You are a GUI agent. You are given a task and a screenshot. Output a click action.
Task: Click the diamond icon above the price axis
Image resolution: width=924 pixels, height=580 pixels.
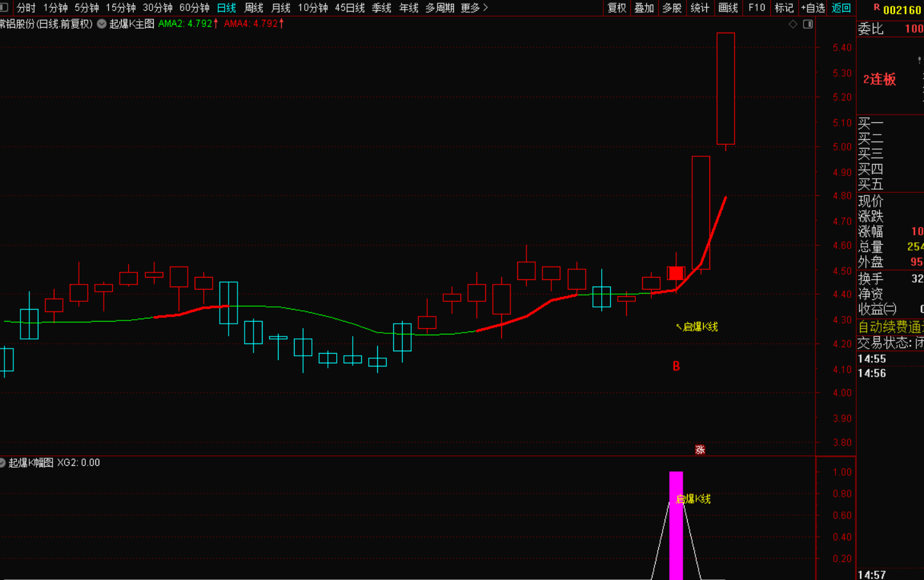pyautogui.click(x=793, y=24)
